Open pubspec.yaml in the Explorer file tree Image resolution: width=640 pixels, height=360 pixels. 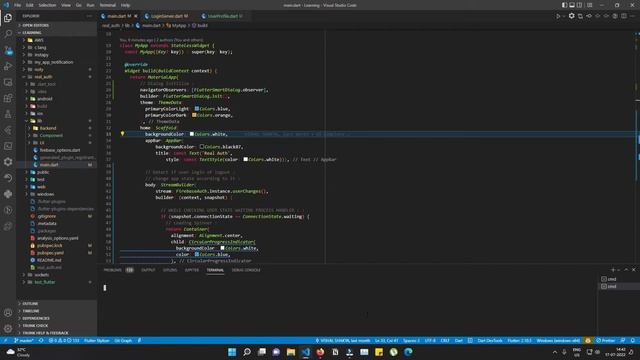point(56,253)
